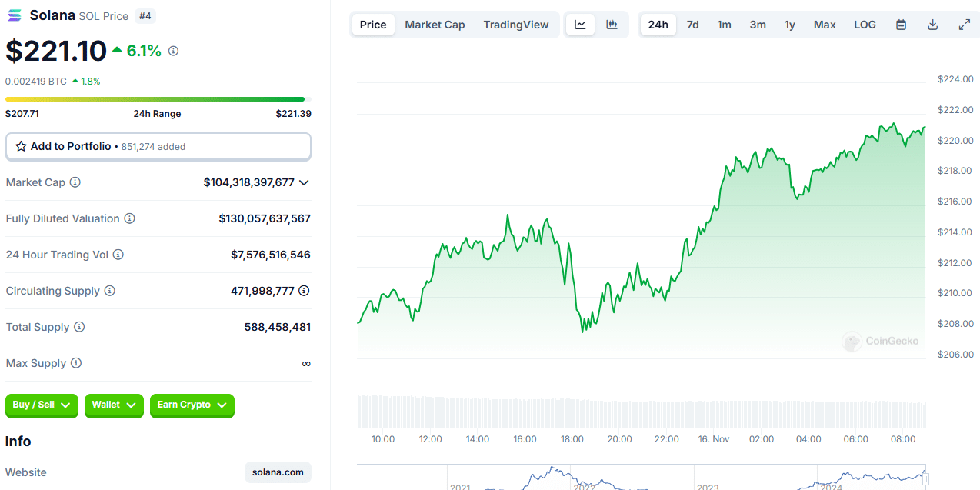Select 1y time range
This screenshot has width=980, height=490.
click(x=790, y=25)
